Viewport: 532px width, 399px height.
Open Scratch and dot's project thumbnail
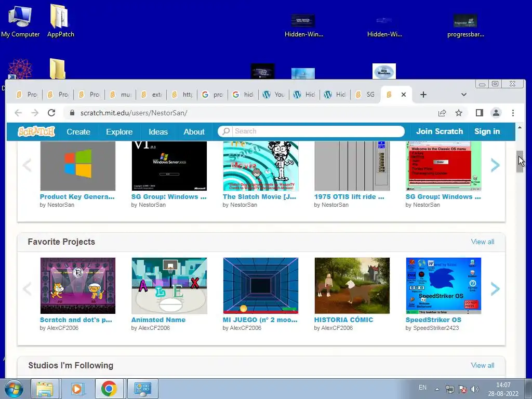pos(78,285)
